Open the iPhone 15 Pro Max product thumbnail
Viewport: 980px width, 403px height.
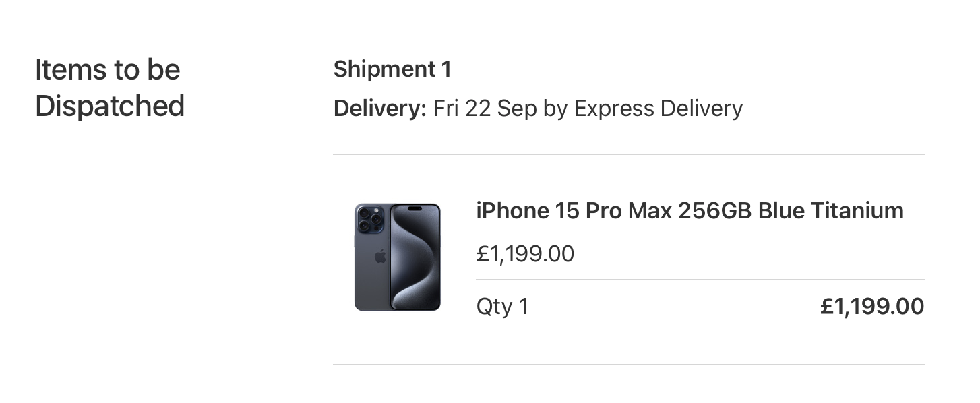pyautogui.click(x=397, y=257)
